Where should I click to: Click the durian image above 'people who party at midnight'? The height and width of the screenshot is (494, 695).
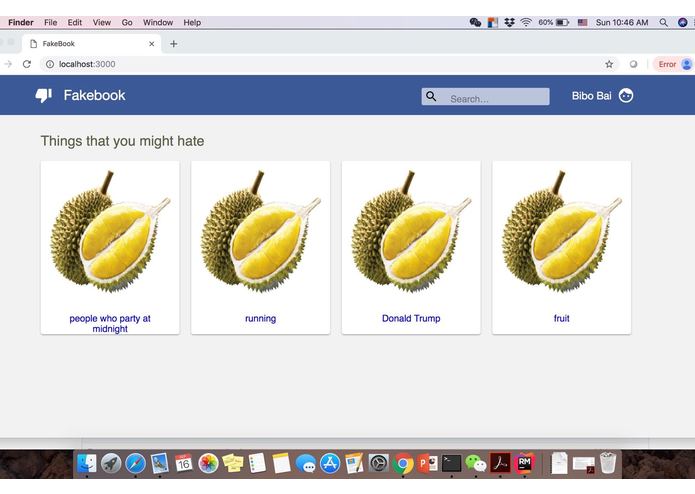(x=110, y=231)
